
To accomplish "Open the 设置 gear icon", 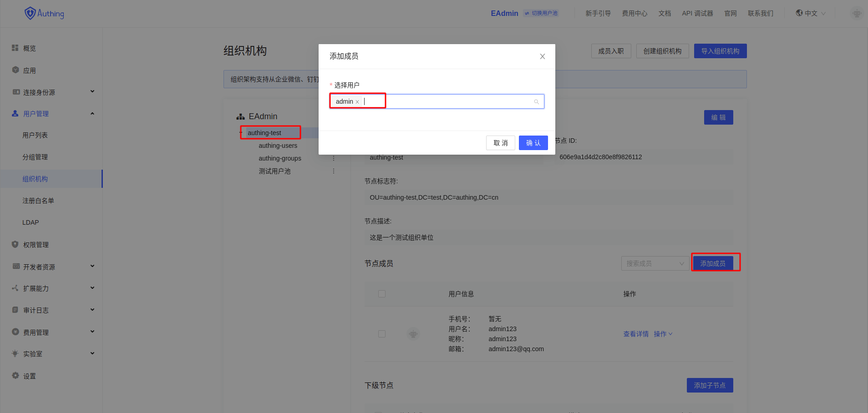I will 15,376.
